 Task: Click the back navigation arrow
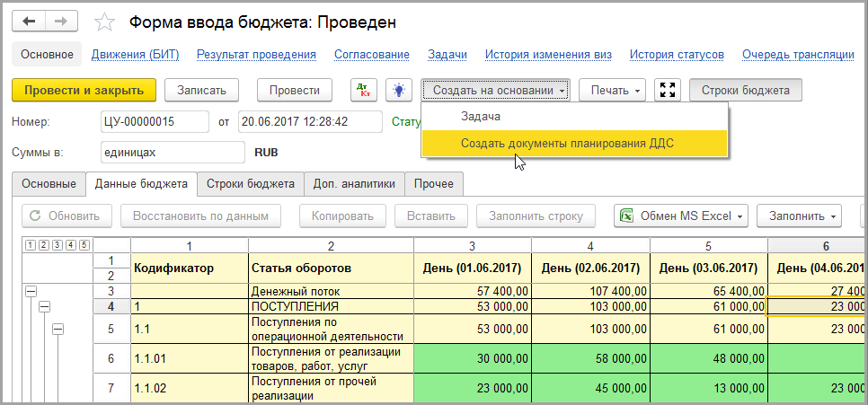click(30, 22)
